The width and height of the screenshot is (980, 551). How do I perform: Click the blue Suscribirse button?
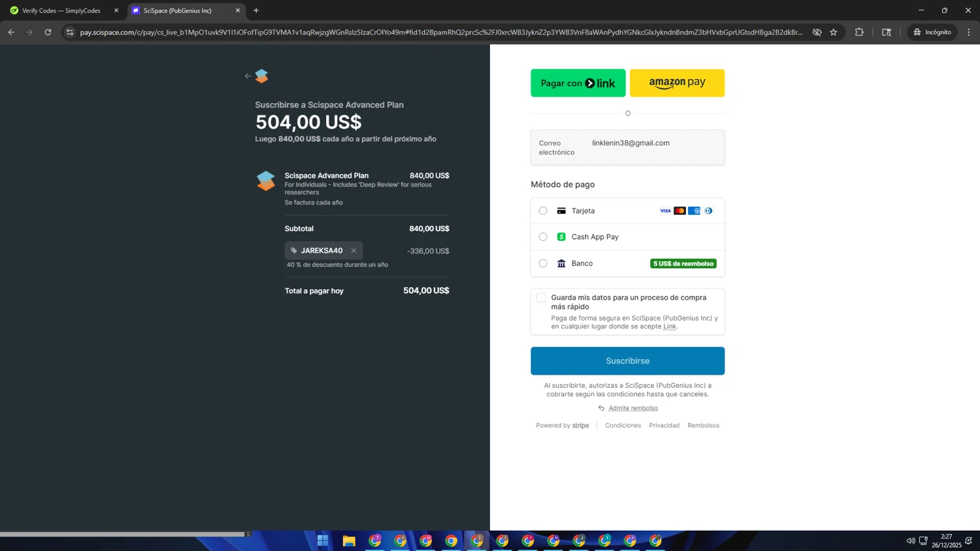627,361
